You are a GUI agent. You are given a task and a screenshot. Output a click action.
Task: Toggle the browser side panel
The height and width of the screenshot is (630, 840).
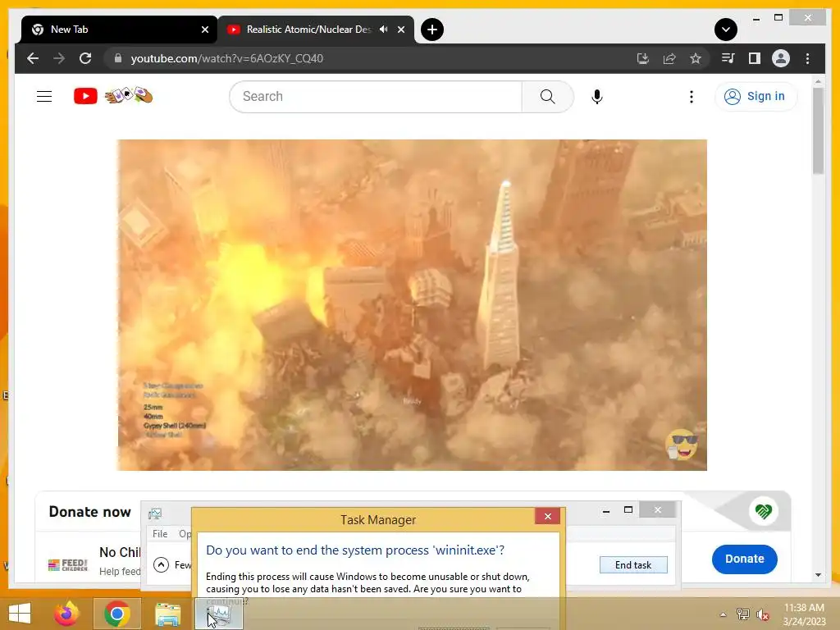tap(755, 58)
